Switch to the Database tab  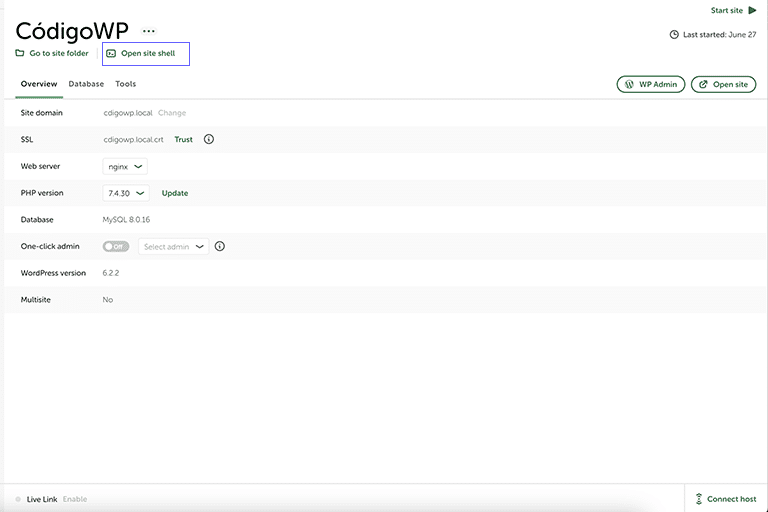86,84
